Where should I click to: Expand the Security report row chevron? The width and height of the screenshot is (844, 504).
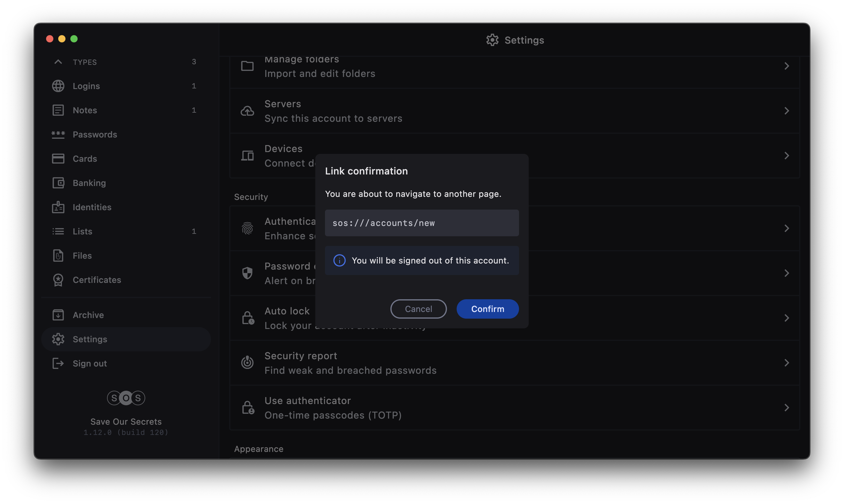tap(787, 363)
